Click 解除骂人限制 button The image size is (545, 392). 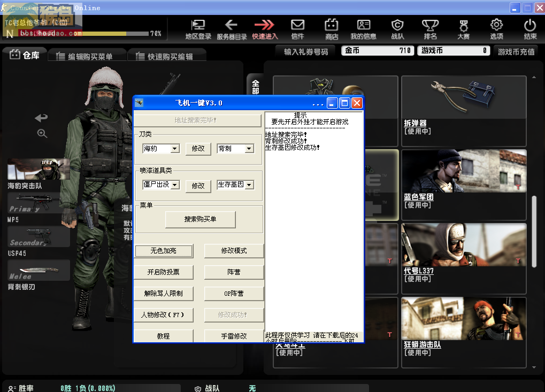163,294
